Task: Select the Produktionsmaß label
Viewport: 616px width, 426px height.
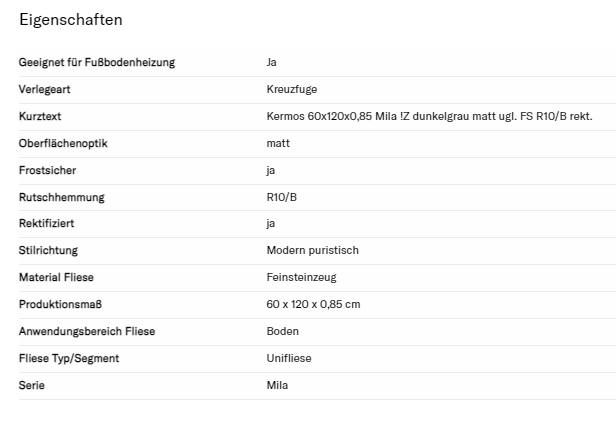Action: [x=59, y=304]
